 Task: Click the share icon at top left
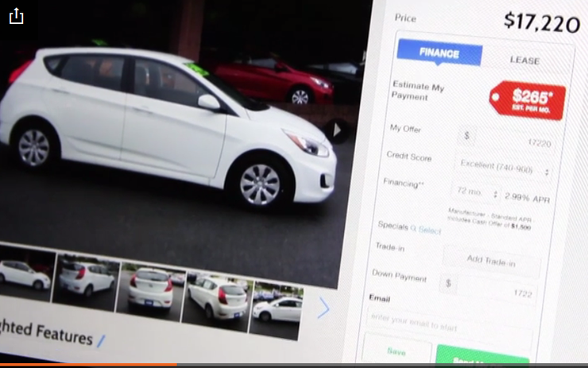(x=16, y=17)
